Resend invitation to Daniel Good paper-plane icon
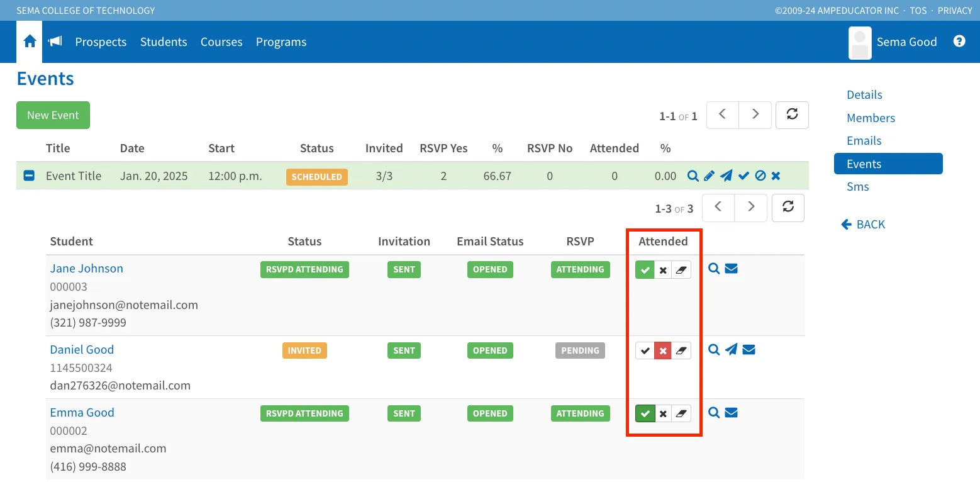The width and height of the screenshot is (980, 482). coord(731,350)
